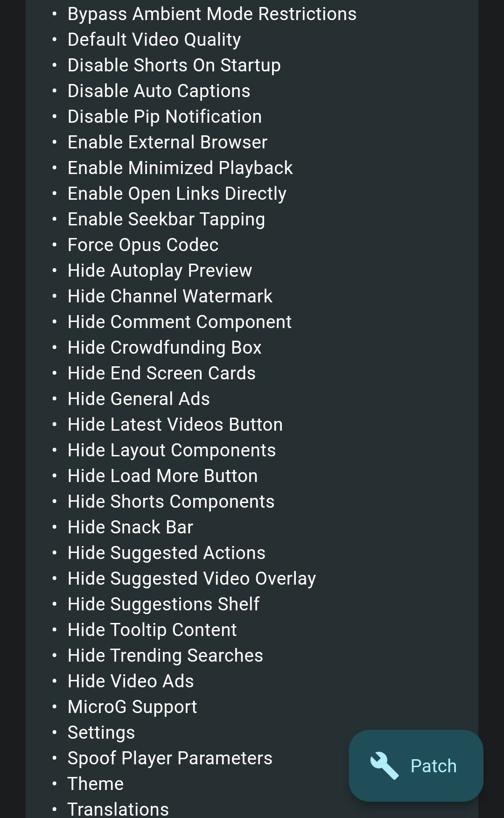
Task: Select the Disable Shorts On Startup patch
Action: [174, 65]
